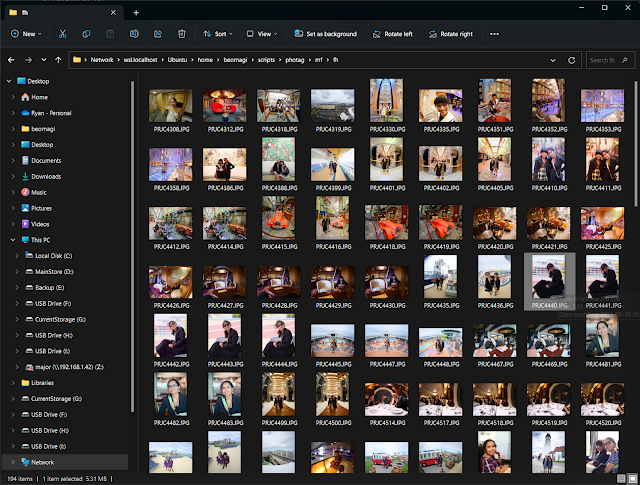
Task: Select thumbnail PRJC4415.JPG
Action: pyautogui.click(x=278, y=218)
